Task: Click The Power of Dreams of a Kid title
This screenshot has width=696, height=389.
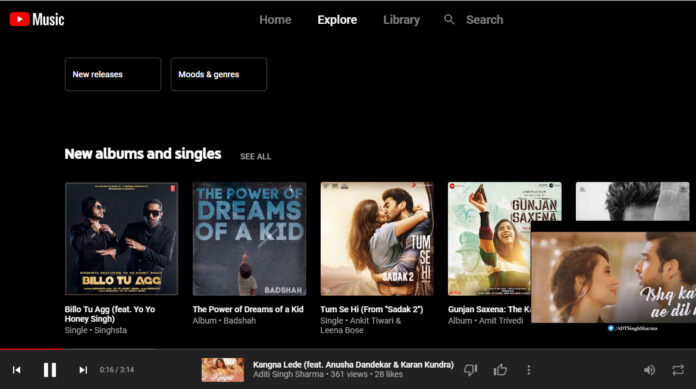Action: pos(248,309)
